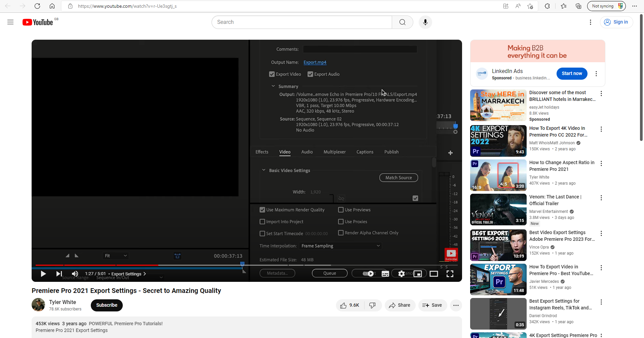Select the Video tab
Image resolution: width=644 pixels, height=338 pixels.
(285, 152)
